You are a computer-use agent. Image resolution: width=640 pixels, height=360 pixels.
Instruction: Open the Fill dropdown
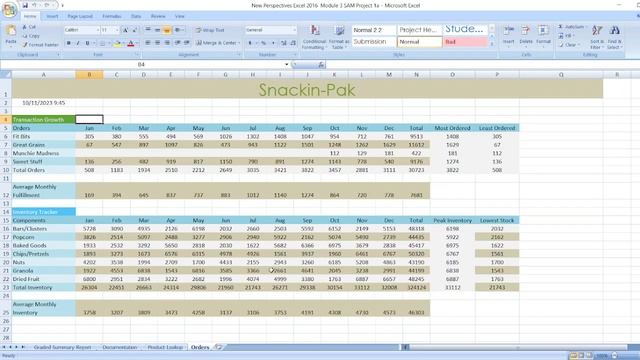[567, 36]
